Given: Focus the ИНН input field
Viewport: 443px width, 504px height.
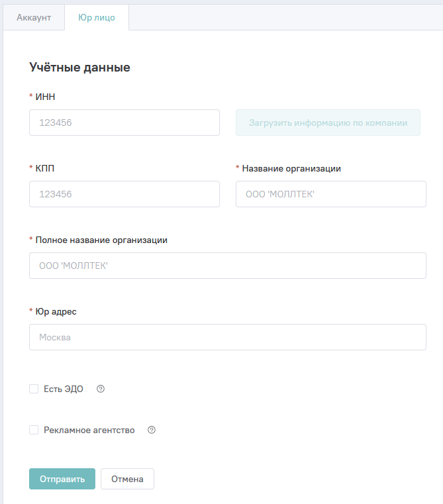Looking at the screenshot, I should tap(124, 123).
